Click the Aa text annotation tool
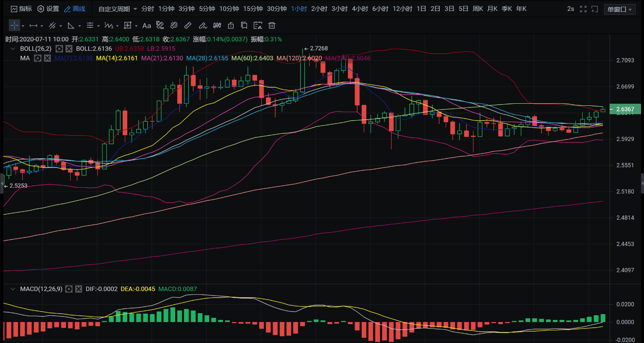Screen dimensions: 644x343 click(x=146, y=26)
